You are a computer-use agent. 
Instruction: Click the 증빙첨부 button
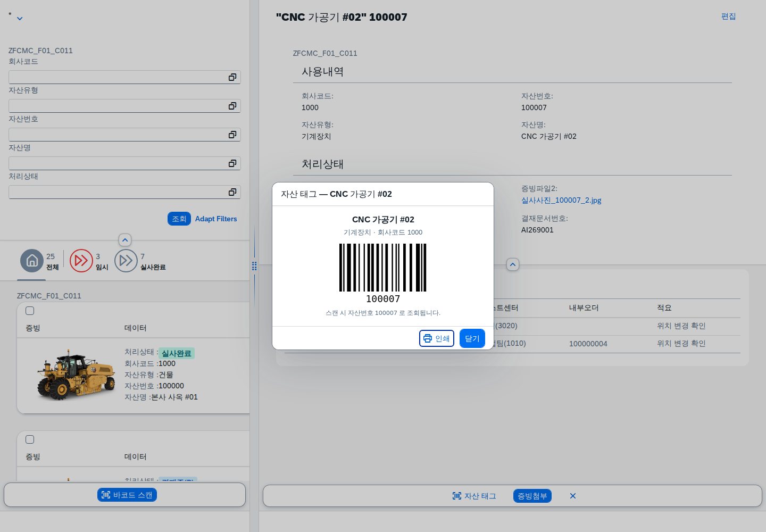pyautogui.click(x=532, y=496)
